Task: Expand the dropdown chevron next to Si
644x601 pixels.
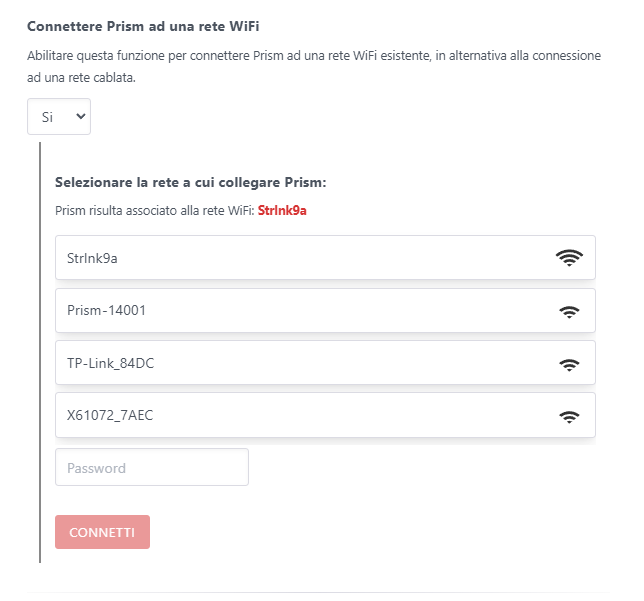Action: [81, 116]
